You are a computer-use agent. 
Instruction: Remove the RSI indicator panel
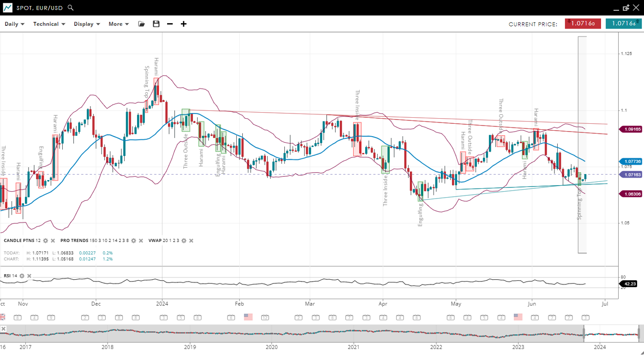pos(29,276)
